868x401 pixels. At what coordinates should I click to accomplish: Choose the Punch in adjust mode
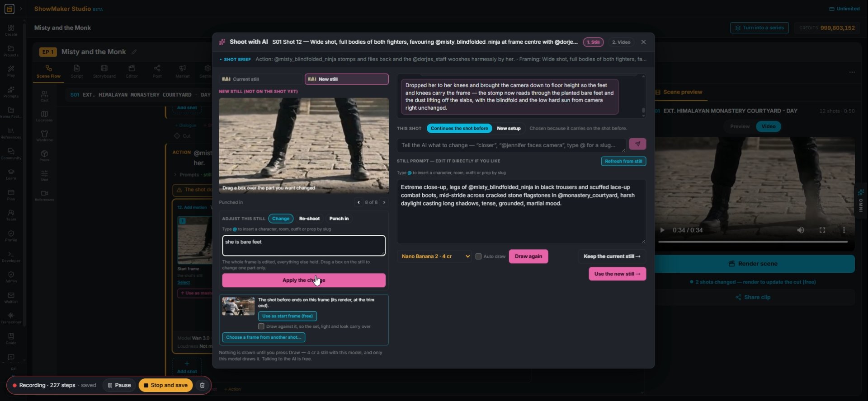point(339,219)
